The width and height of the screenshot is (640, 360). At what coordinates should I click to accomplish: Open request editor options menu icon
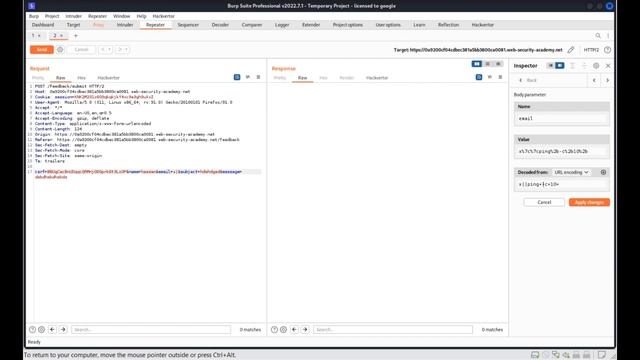click(258, 77)
